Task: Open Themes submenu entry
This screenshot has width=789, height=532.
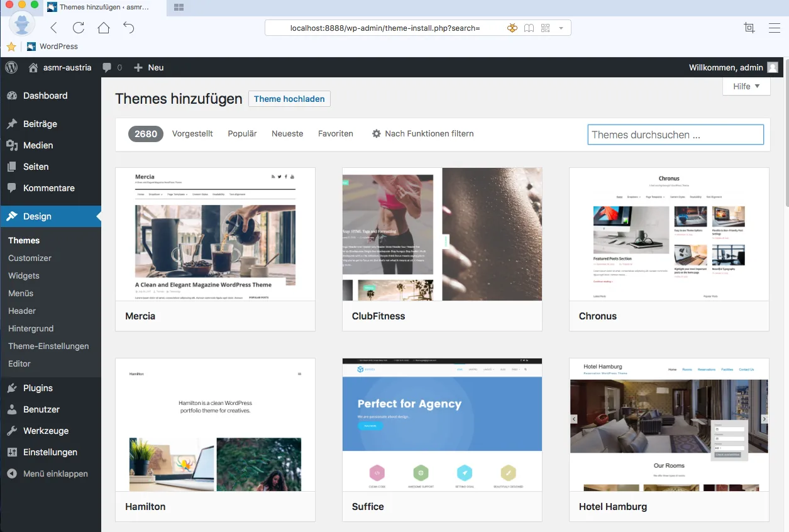Action: coord(24,240)
